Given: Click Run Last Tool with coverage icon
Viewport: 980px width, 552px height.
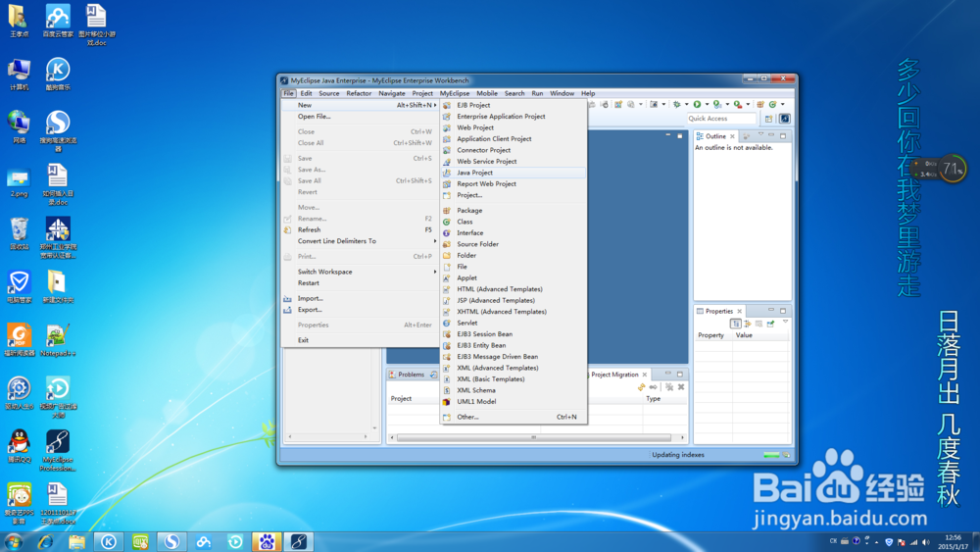Looking at the screenshot, I should coord(717,104).
